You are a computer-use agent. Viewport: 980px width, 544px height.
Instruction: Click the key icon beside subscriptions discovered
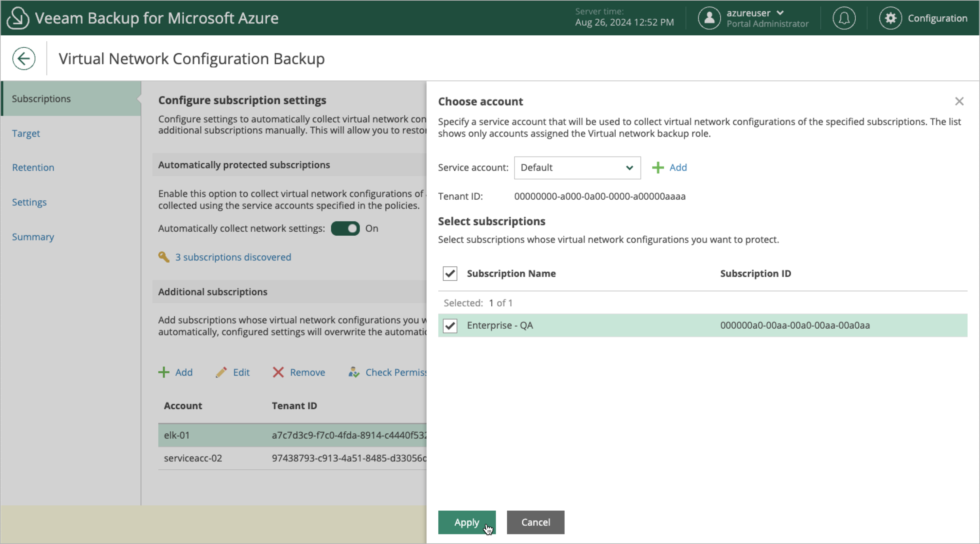tap(164, 257)
